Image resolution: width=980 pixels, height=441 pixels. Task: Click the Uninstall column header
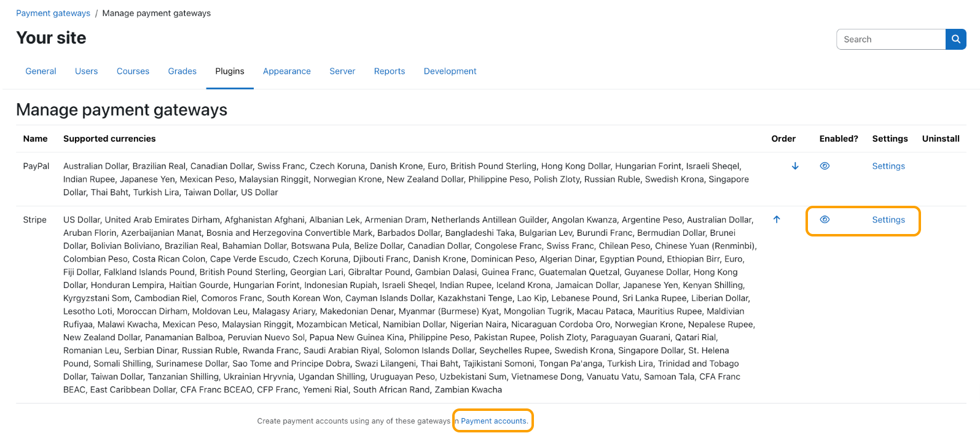tap(941, 138)
